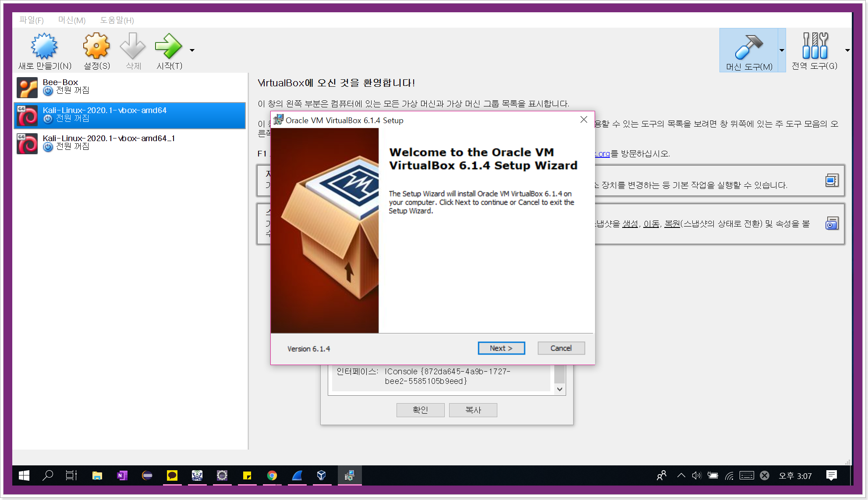Open VirtualBox cube icon in taskbar
The image size is (868, 500).
click(x=322, y=475)
